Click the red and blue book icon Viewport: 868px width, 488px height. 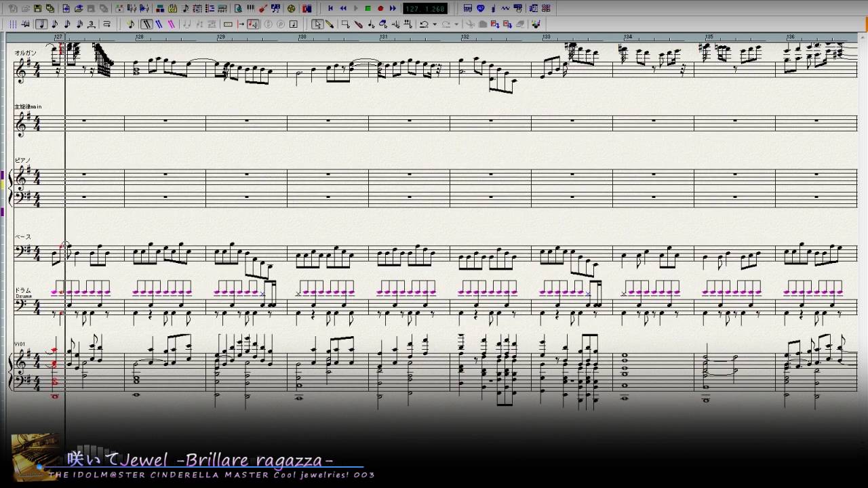pyautogui.click(x=307, y=9)
